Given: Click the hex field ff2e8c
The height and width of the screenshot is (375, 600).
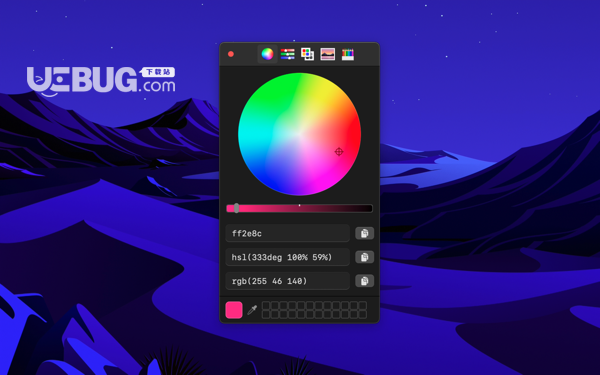Looking at the screenshot, I should pyautogui.click(x=287, y=233).
